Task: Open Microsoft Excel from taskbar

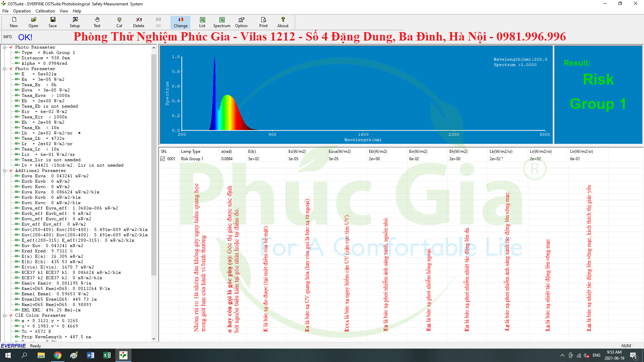Action: click(107, 355)
